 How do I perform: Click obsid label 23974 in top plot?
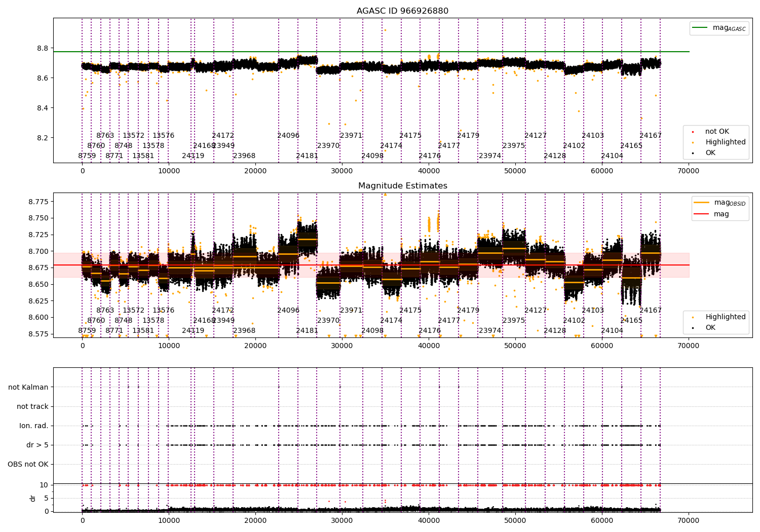click(x=490, y=156)
